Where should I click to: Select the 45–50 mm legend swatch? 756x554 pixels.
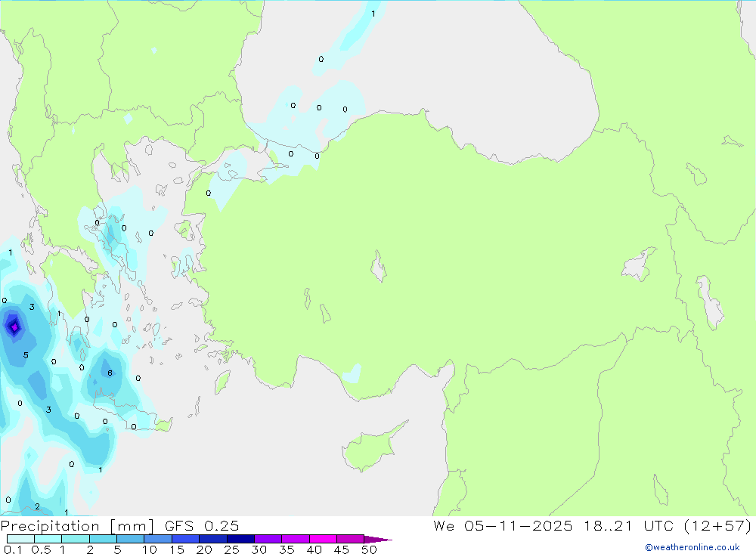point(350,539)
